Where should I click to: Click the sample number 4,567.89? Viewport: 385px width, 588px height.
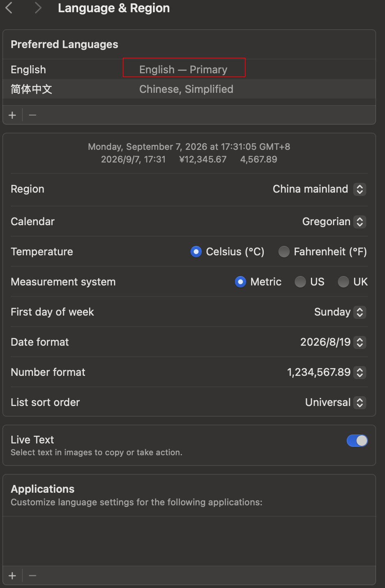coord(259,159)
